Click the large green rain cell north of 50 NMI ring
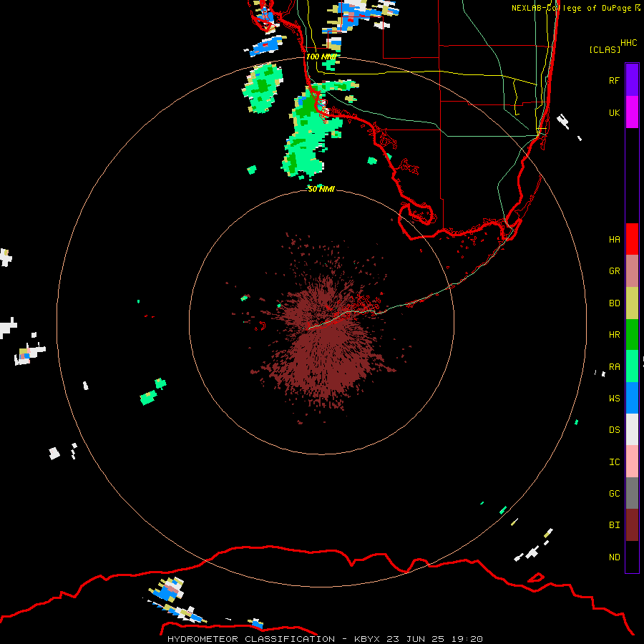The height and width of the screenshot is (644, 644). click(x=312, y=132)
